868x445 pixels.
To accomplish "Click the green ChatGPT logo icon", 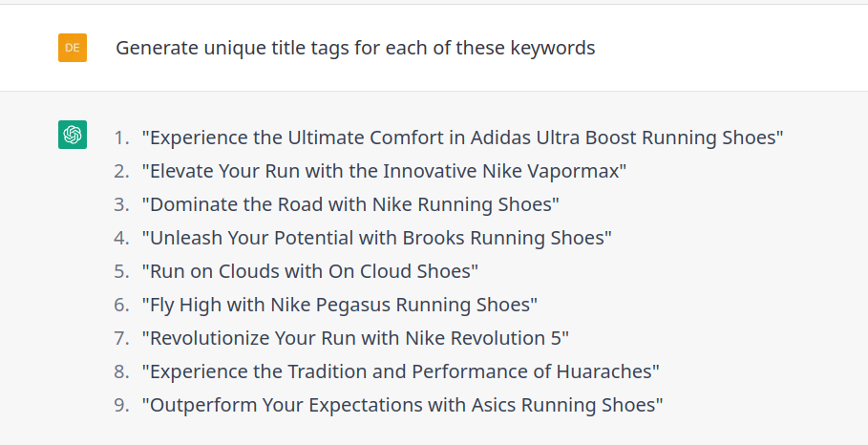I will pyautogui.click(x=73, y=135).
